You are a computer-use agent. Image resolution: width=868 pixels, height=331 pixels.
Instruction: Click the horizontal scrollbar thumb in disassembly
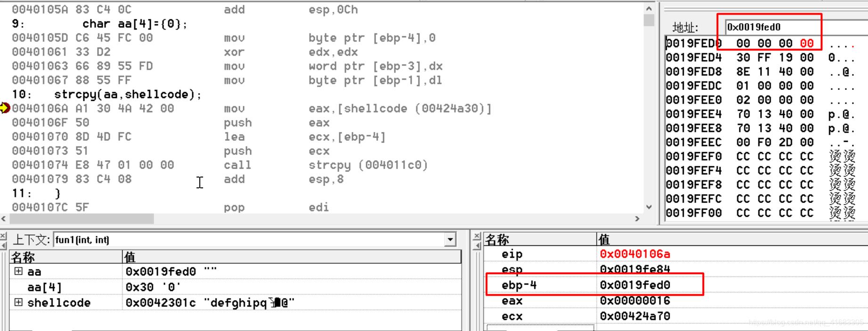82,218
